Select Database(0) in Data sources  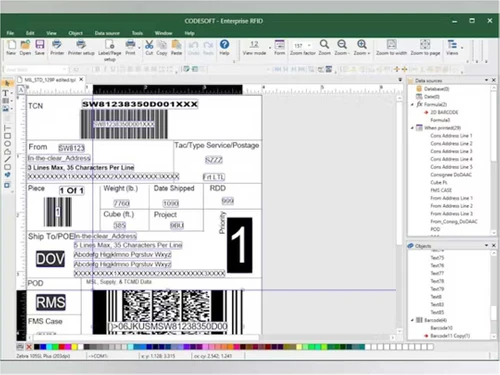tap(436, 89)
